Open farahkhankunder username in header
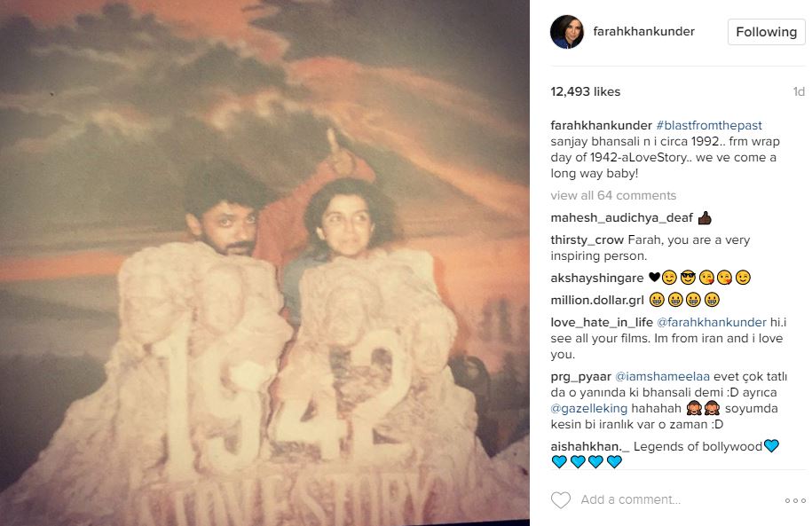812x526 pixels. click(643, 32)
